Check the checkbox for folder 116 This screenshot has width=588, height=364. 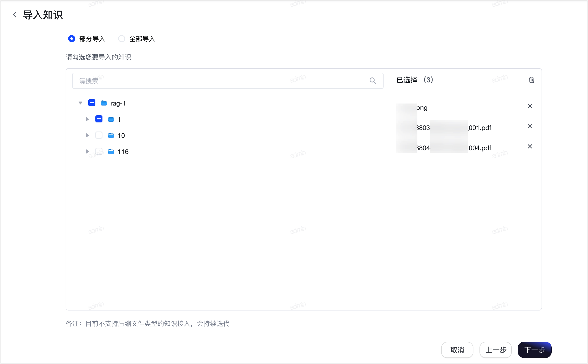click(99, 151)
